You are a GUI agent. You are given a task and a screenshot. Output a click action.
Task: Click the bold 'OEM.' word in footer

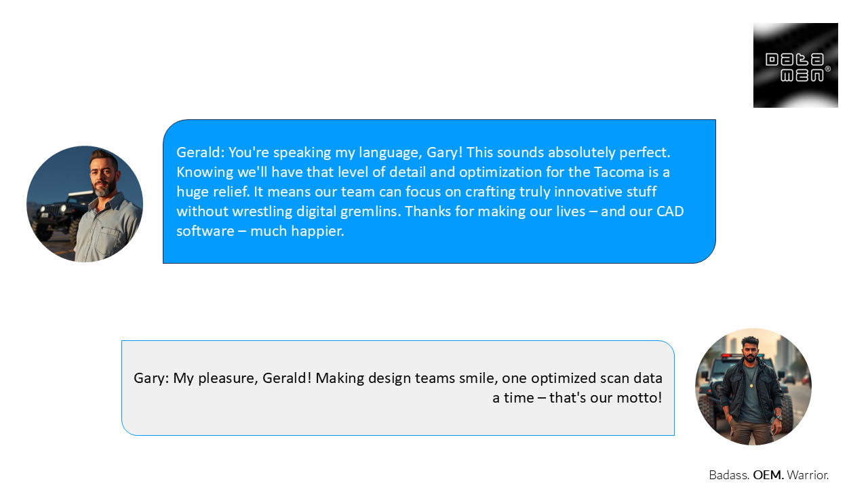pos(768,475)
